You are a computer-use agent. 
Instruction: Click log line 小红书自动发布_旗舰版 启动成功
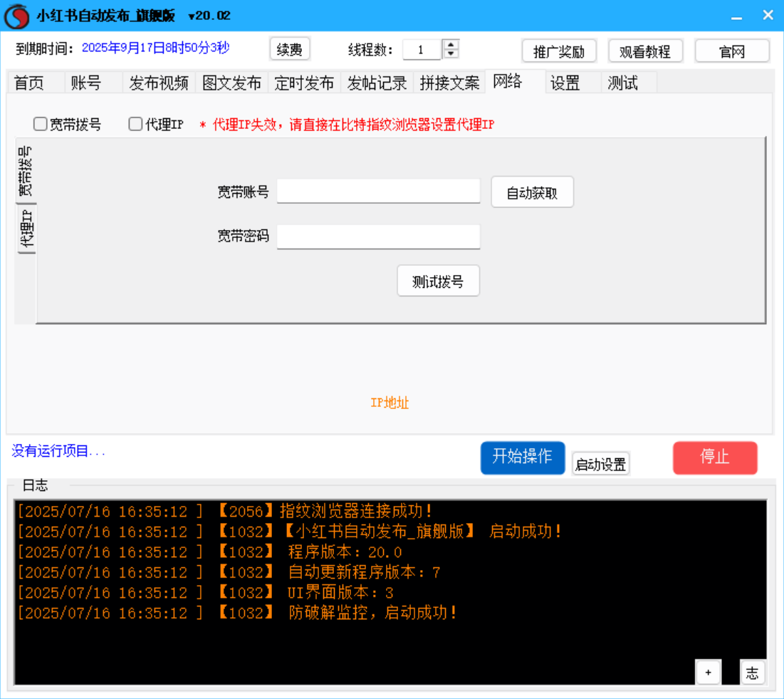point(290,532)
